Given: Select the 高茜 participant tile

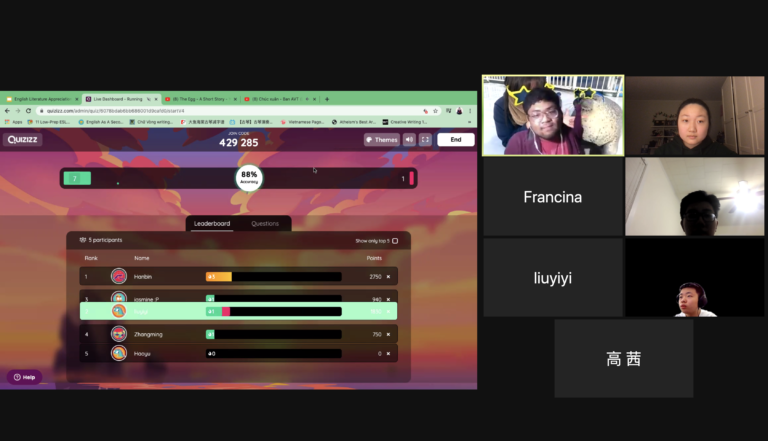Looking at the screenshot, I should 624,358.
